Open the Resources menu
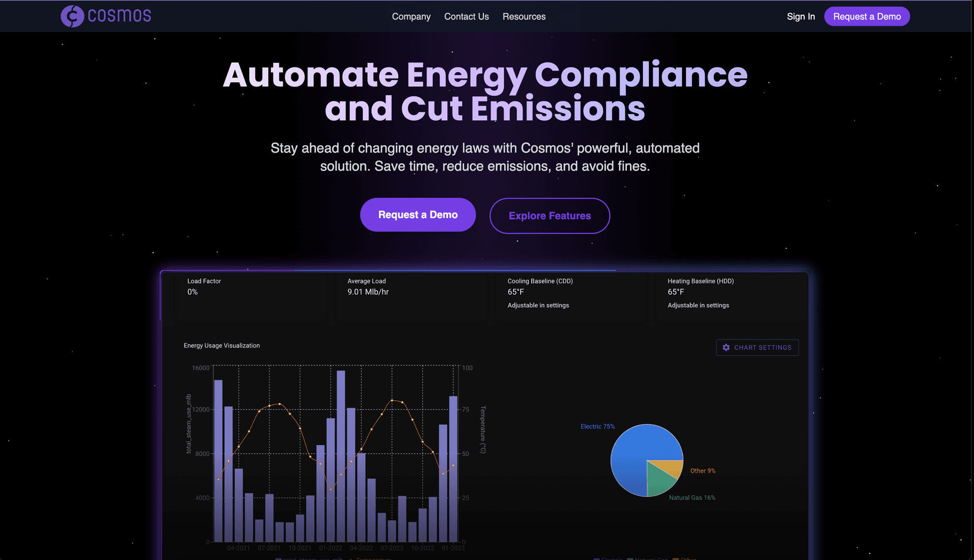 (524, 16)
